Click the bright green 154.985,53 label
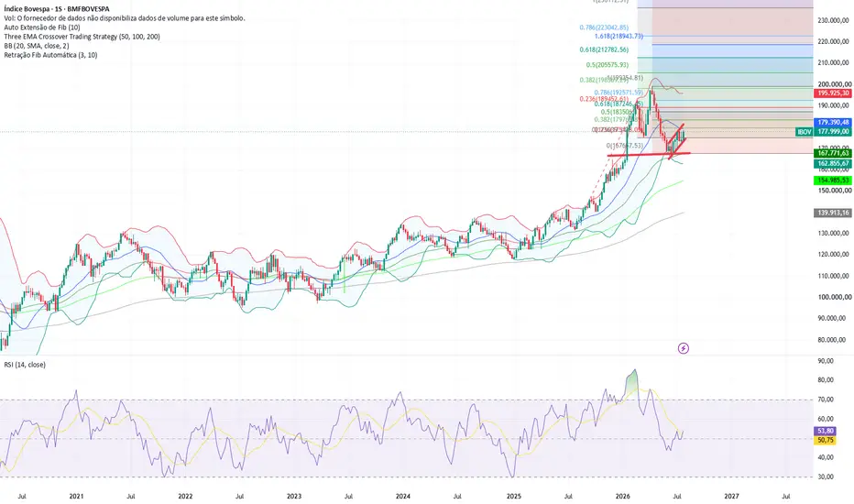The height and width of the screenshot is (504, 854). [x=832, y=181]
